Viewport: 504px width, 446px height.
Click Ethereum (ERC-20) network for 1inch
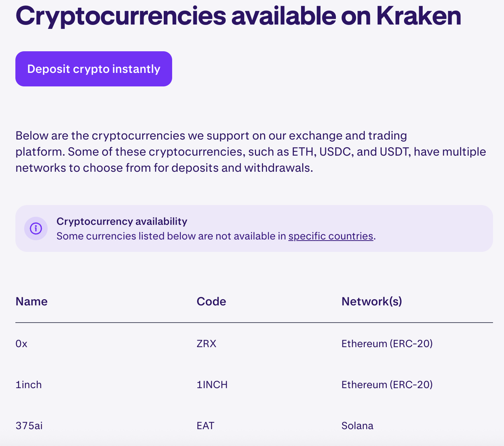point(387,384)
